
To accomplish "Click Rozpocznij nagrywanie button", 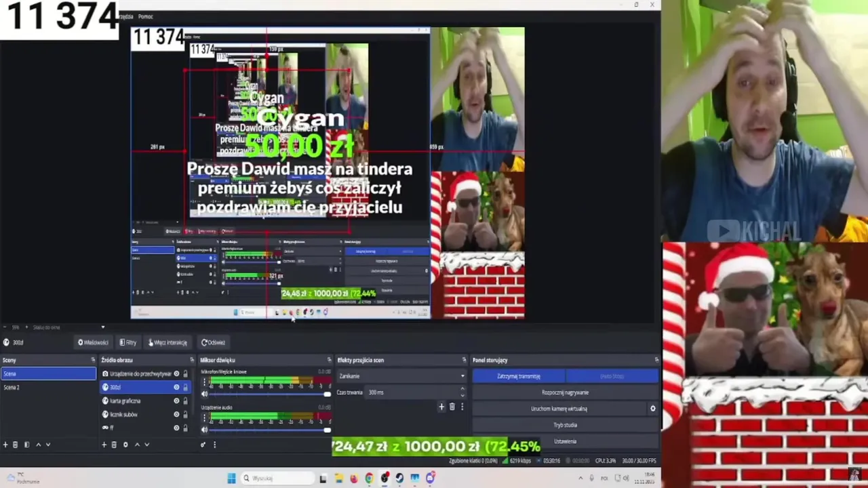I will click(565, 392).
